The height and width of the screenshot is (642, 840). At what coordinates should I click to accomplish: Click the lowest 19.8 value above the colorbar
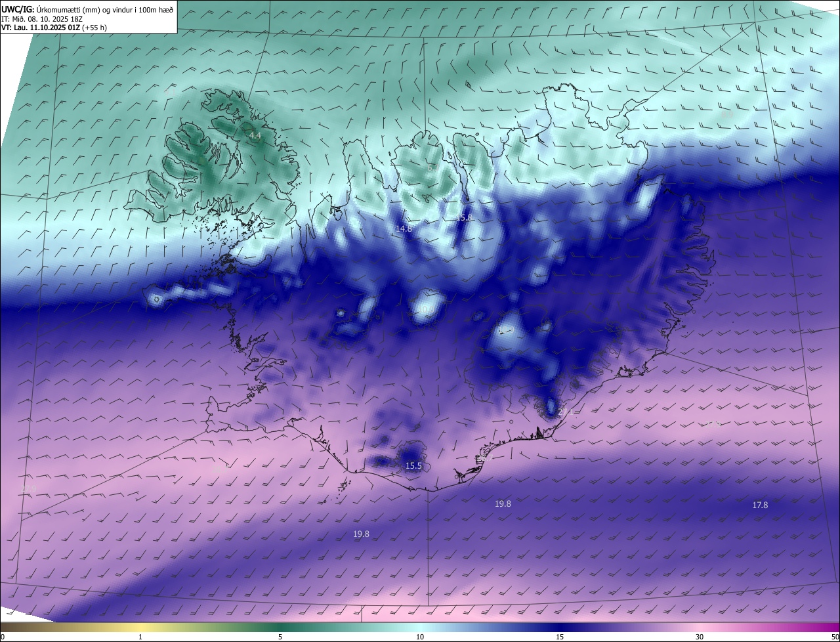click(x=361, y=534)
